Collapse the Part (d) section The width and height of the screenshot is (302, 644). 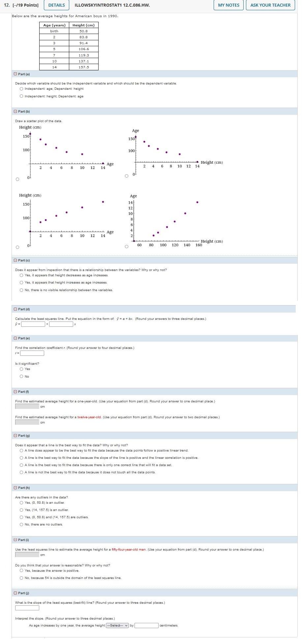[15, 309]
